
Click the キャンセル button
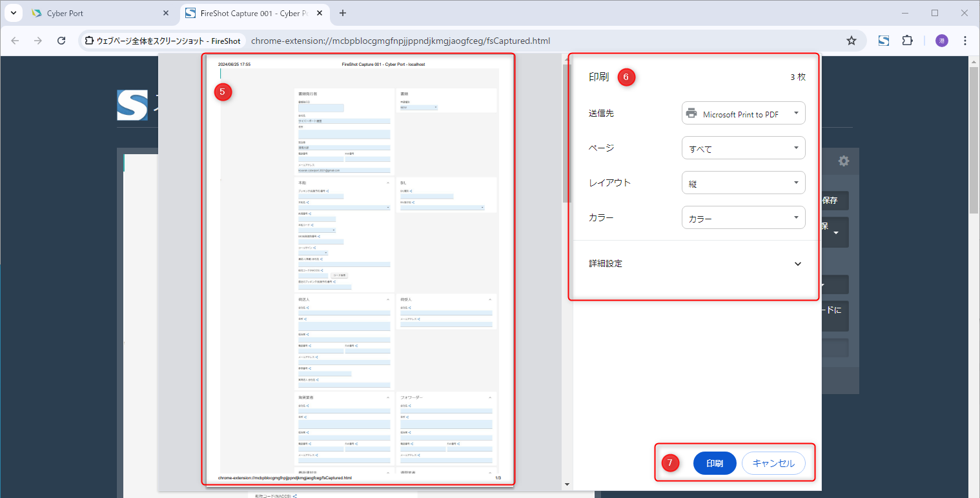(773, 463)
